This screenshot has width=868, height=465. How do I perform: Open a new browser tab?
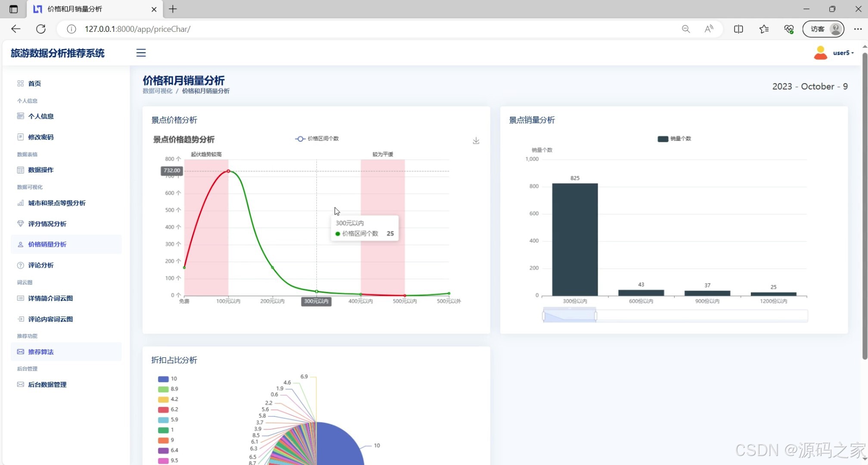pyautogui.click(x=173, y=9)
